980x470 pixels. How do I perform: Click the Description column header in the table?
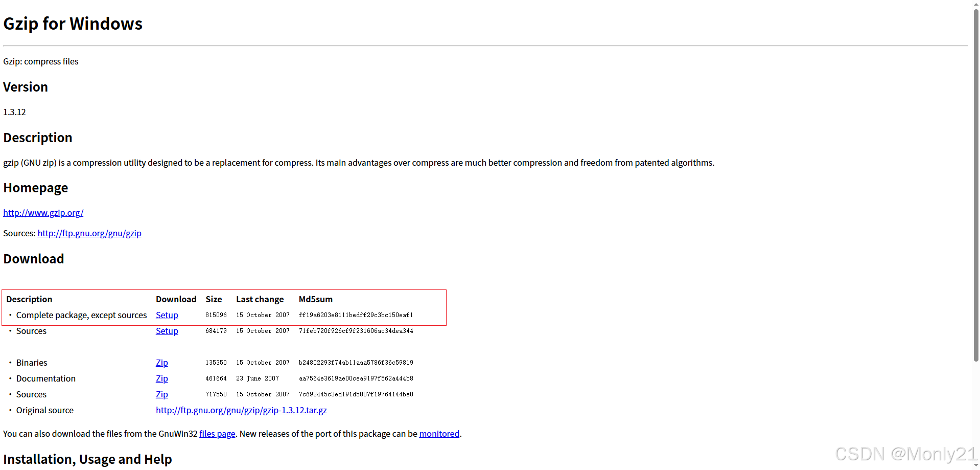point(29,299)
